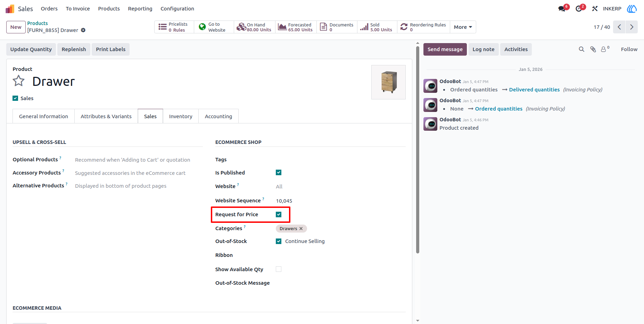The width and height of the screenshot is (644, 324).
Task: Open the Configuration menu
Action: pos(177,9)
